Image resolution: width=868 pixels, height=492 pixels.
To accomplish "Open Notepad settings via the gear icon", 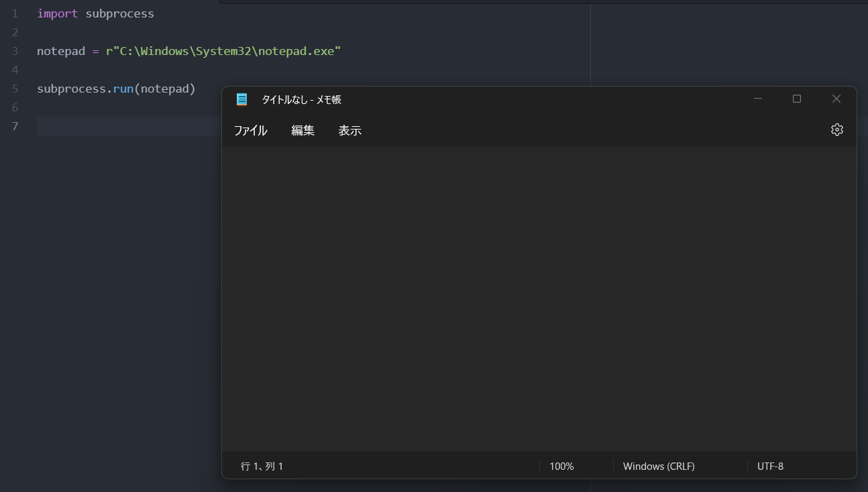I will coord(836,129).
